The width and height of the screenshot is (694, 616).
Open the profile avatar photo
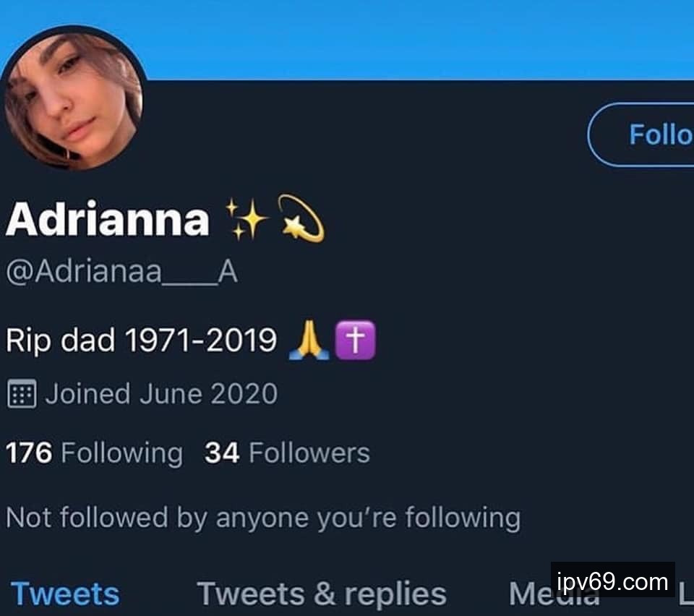(x=74, y=100)
